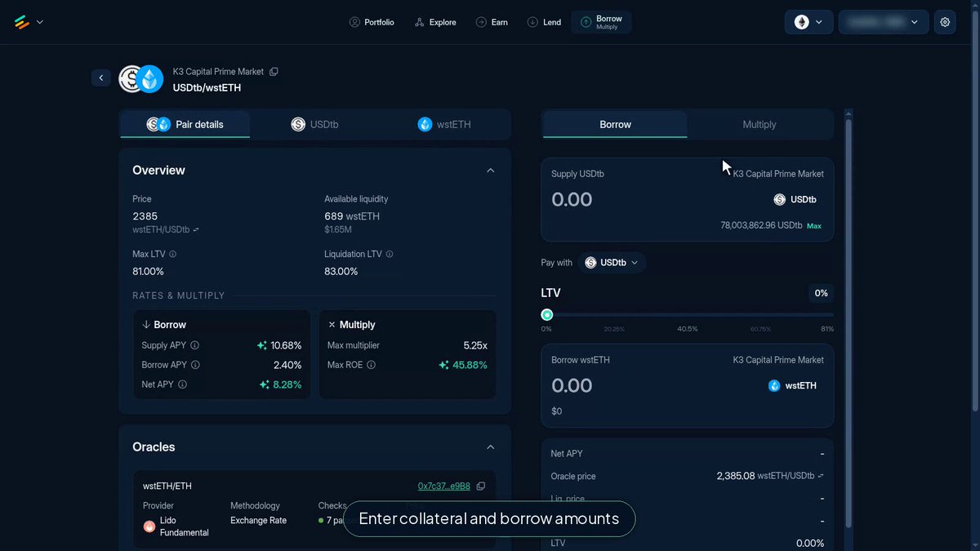The height and width of the screenshot is (551, 980).
Task: Click the 78,003,862.96 USDtb balance text
Action: pos(761,225)
